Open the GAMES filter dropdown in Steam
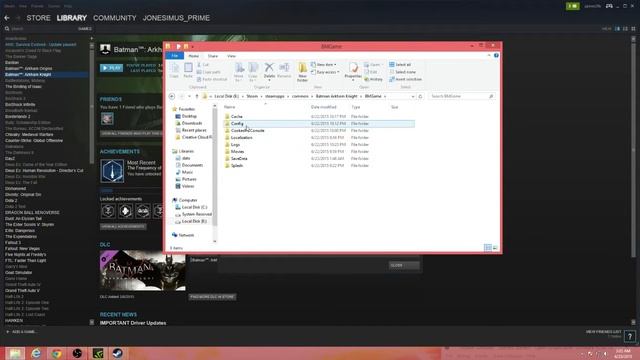Viewport: 640px width, 360px height. [x=84, y=29]
